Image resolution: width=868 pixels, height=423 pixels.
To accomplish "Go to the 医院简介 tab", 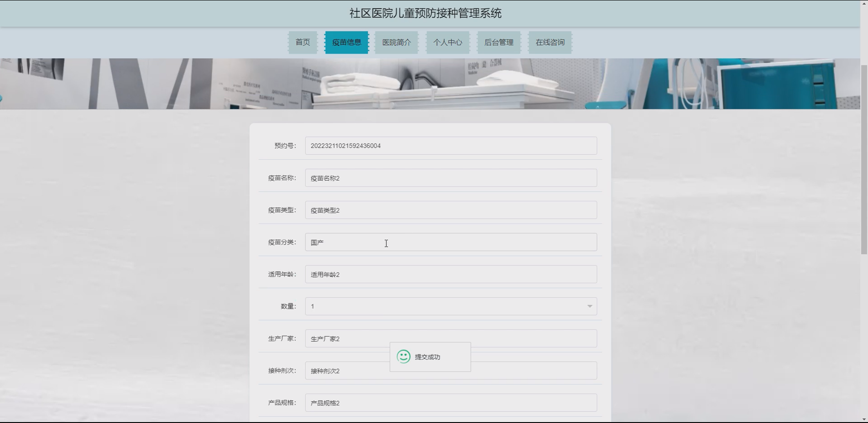I will 396,42.
